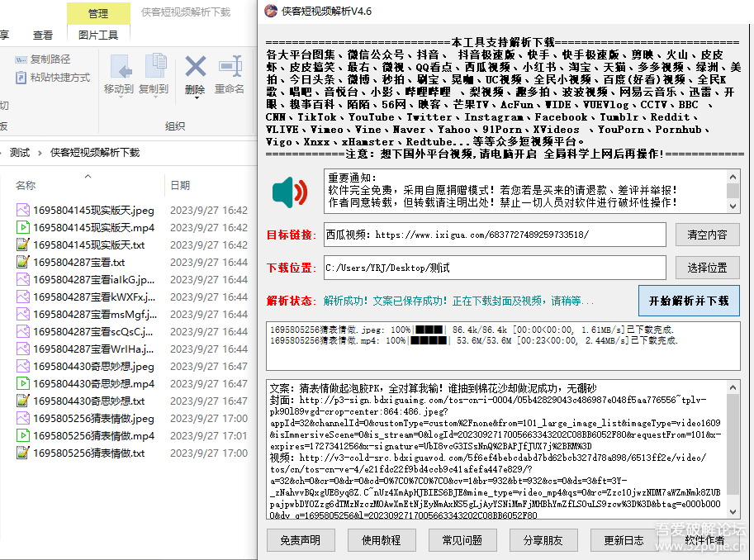Select the 1695804145现实版天.jpeg file icon
754x560 pixels.
click(x=22, y=211)
